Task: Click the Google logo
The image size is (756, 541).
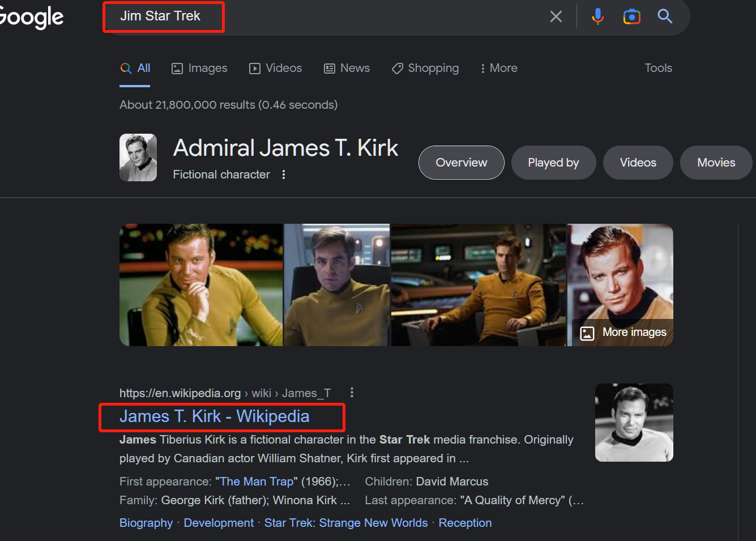Action: pos(31,17)
